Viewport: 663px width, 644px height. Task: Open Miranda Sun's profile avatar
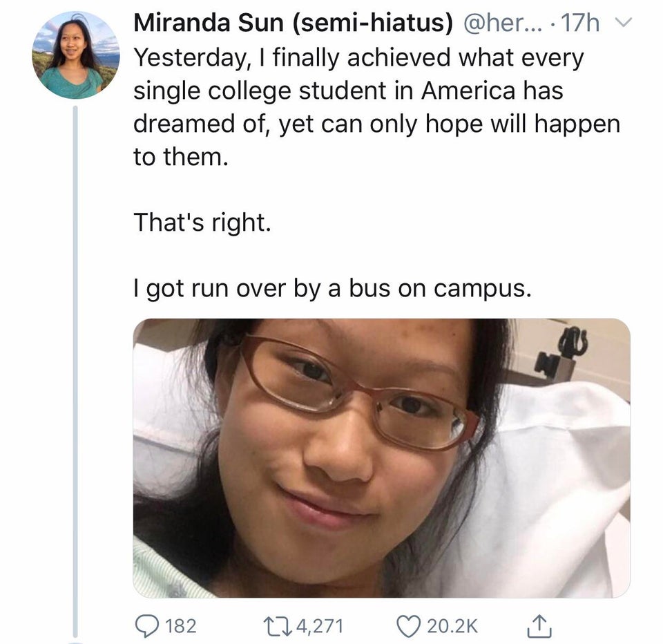75,55
